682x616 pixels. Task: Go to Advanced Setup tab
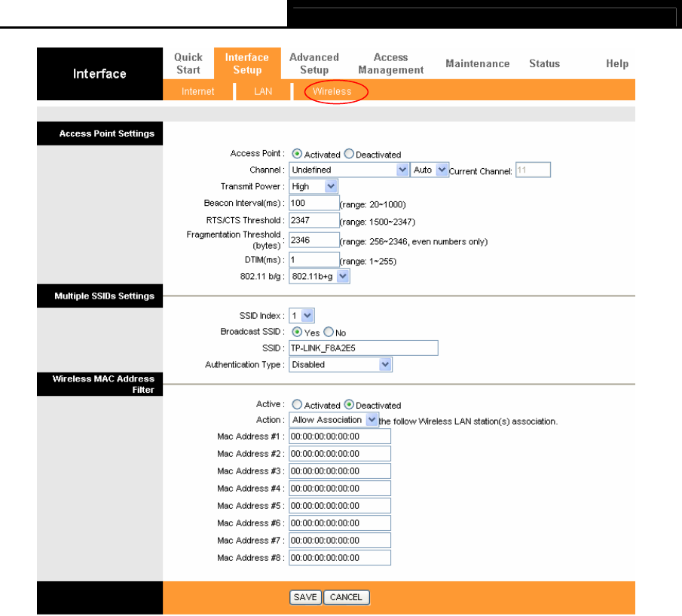click(314, 63)
